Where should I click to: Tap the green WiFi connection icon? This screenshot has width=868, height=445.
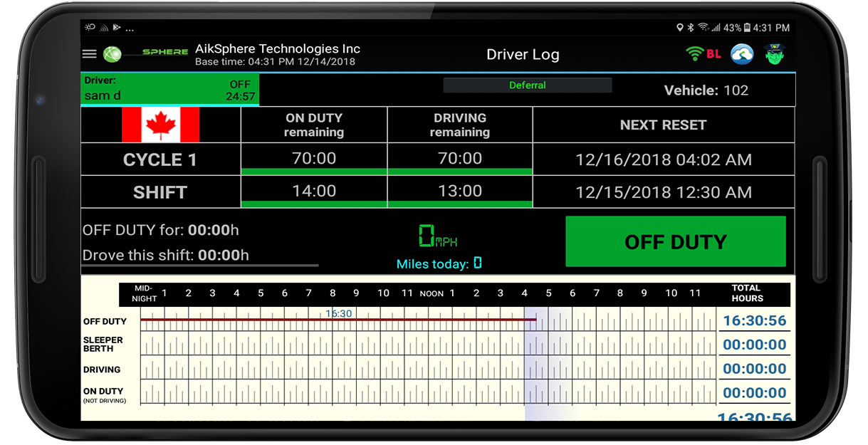click(x=695, y=53)
